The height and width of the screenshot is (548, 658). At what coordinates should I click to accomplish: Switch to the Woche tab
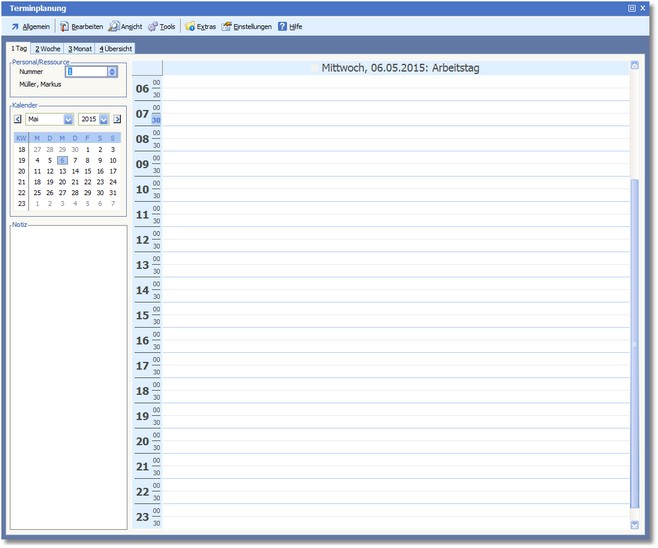pyautogui.click(x=48, y=48)
